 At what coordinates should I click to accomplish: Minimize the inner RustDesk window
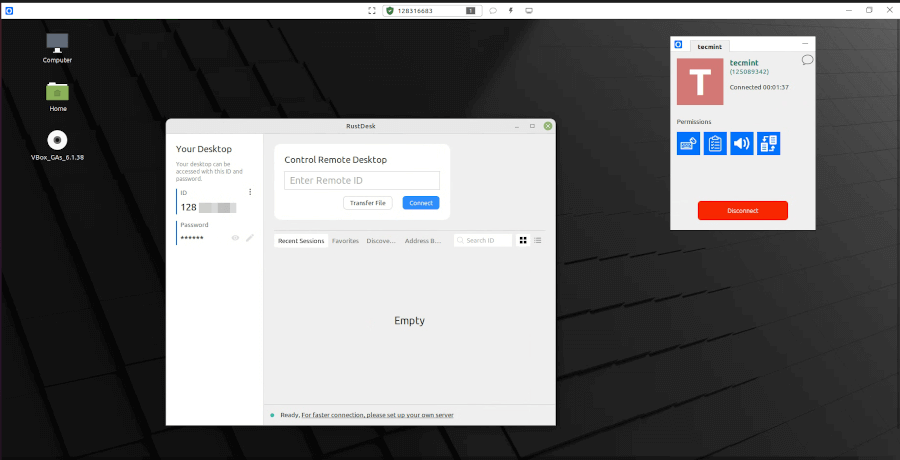coord(517,126)
